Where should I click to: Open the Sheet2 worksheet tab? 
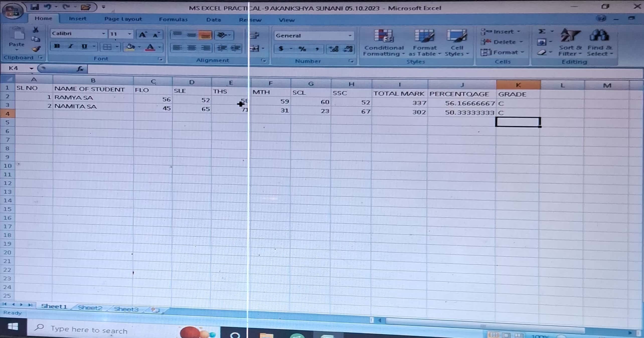(x=90, y=308)
